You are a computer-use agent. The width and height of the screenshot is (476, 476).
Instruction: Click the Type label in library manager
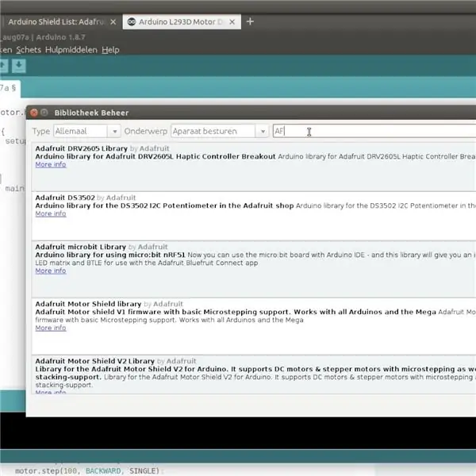pos(41,131)
